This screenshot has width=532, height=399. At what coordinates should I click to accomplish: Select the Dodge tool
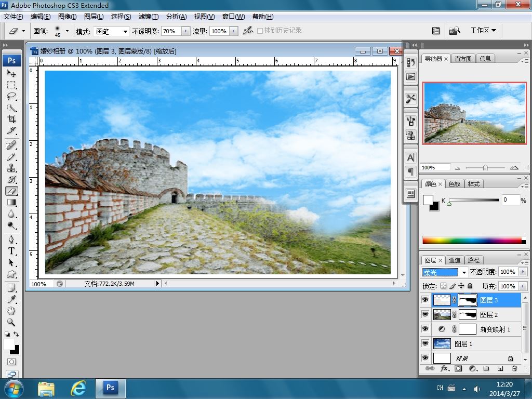coord(11,225)
